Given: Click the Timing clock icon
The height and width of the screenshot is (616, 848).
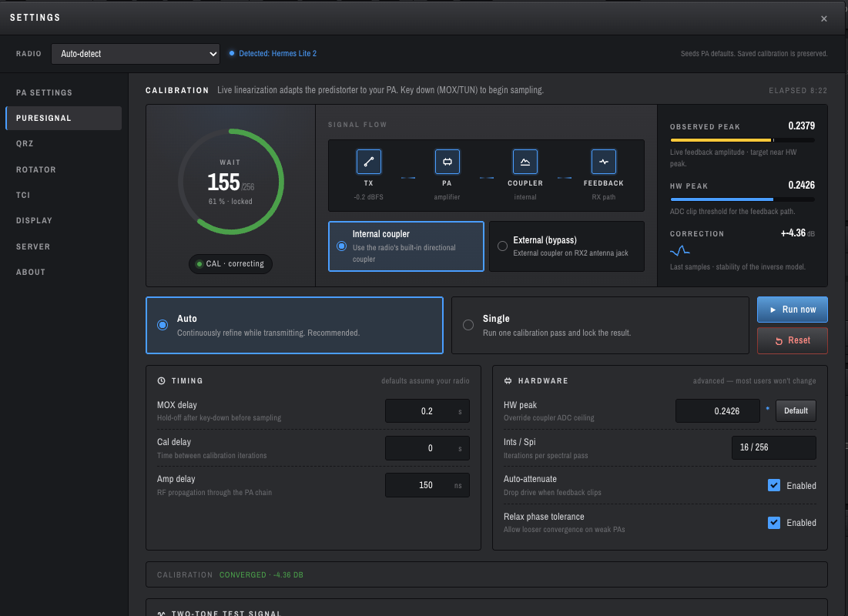Looking at the screenshot, I should [161, 380].
